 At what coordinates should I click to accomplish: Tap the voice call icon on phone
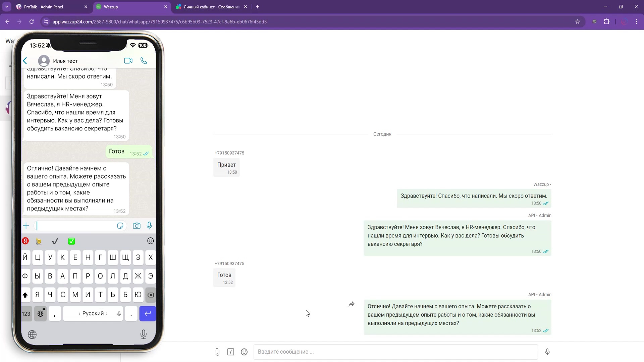[144, 61]
